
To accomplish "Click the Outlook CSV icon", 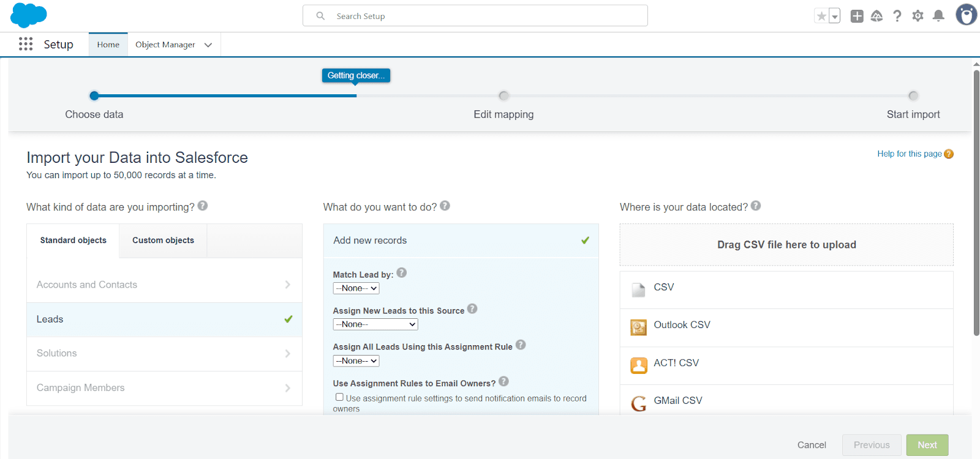I will pyautogui.click(x=638, y=327).
